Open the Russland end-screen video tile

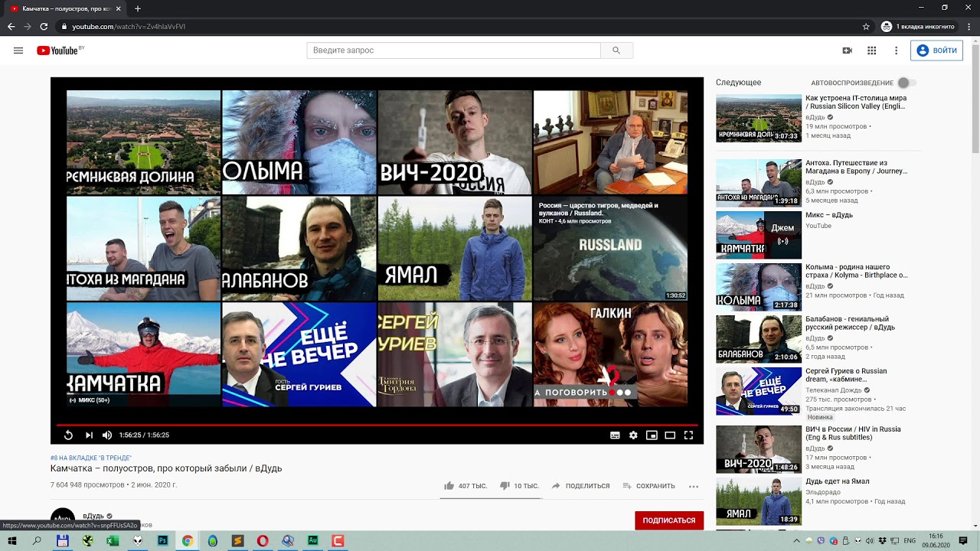click(610, 249)
